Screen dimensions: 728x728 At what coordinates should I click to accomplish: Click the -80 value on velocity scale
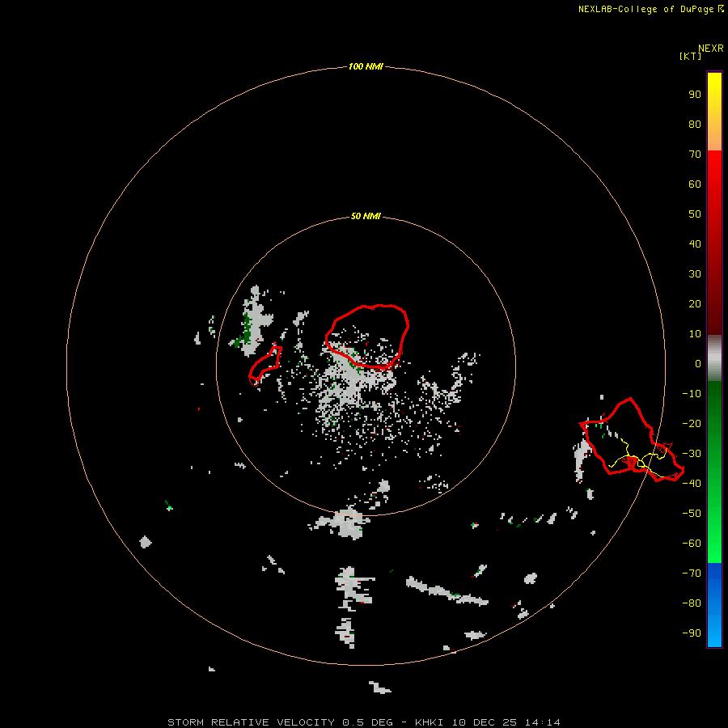pos(692,603)
